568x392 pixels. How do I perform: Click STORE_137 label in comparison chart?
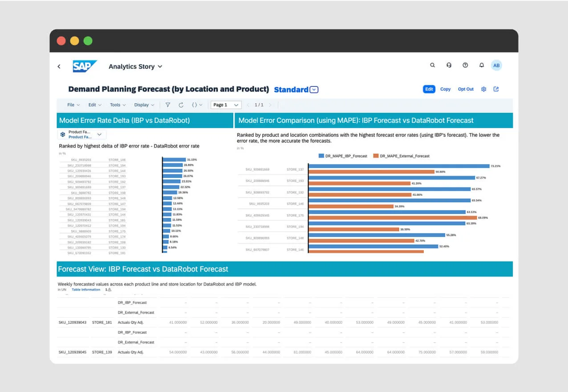point(295,170)
